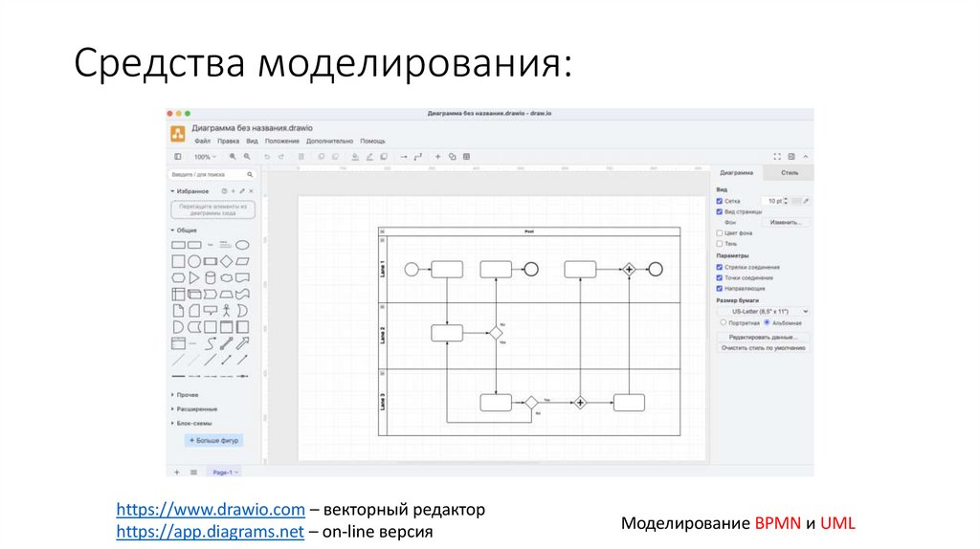Open the US-Letter paper size dropdown
The height and width of the screenshot is (549, 980).
click(763, 311)
